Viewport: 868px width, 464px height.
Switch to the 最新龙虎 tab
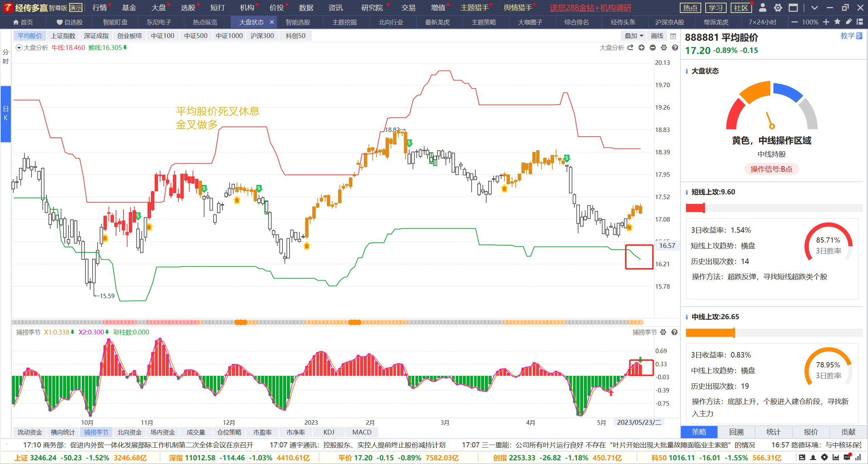[437, 22]
